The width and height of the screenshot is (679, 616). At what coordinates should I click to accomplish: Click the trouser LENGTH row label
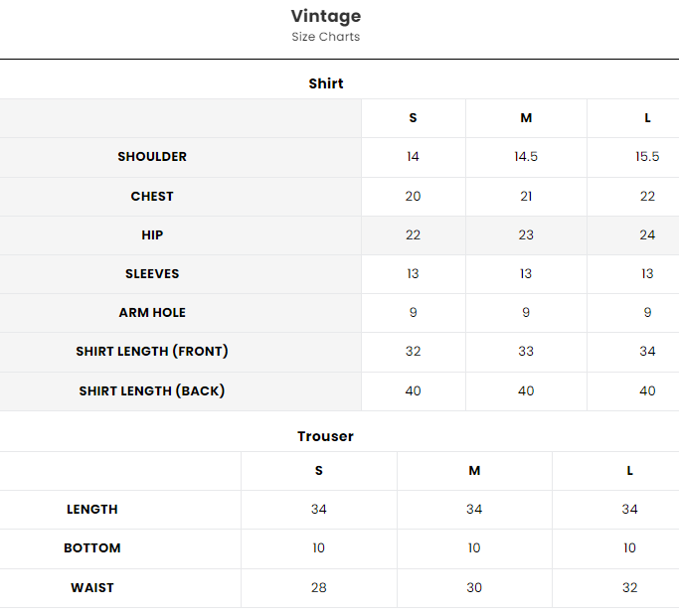tap(92, 510)
